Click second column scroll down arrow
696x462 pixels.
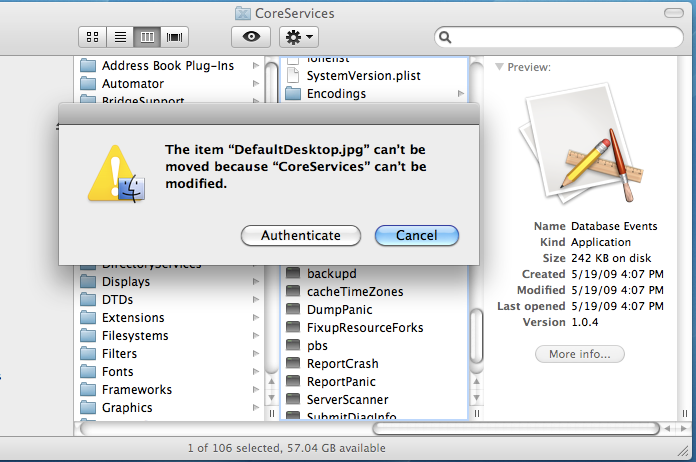(476, 398)
